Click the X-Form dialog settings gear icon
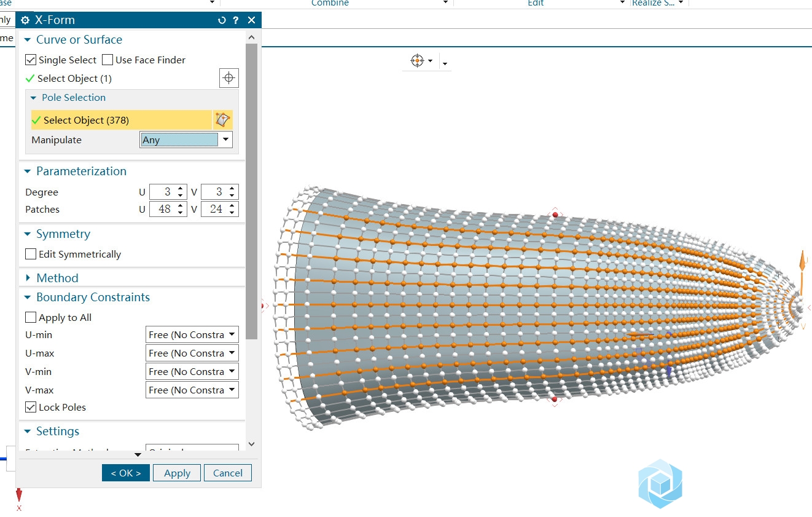The height and width of the screenshot is (517, 812). pos(25,20)
